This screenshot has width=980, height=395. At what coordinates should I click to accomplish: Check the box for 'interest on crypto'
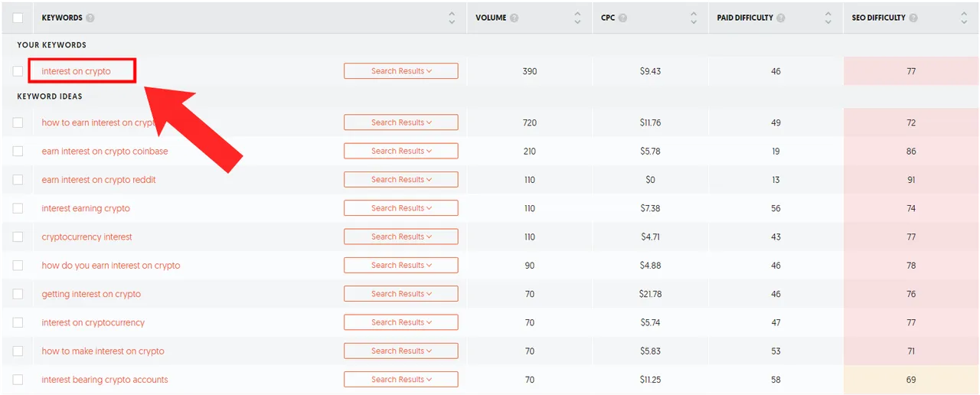tap(18, 71)
